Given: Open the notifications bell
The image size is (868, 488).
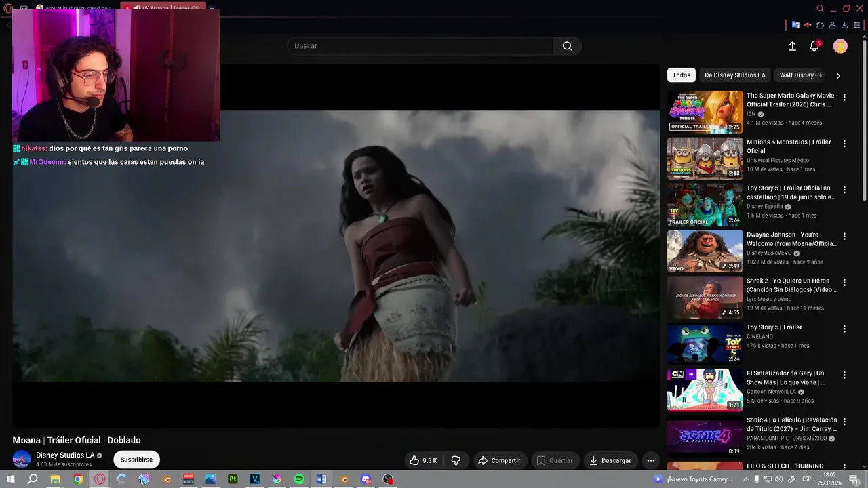Looking at the screenshot, I should [x=814, y=46].
